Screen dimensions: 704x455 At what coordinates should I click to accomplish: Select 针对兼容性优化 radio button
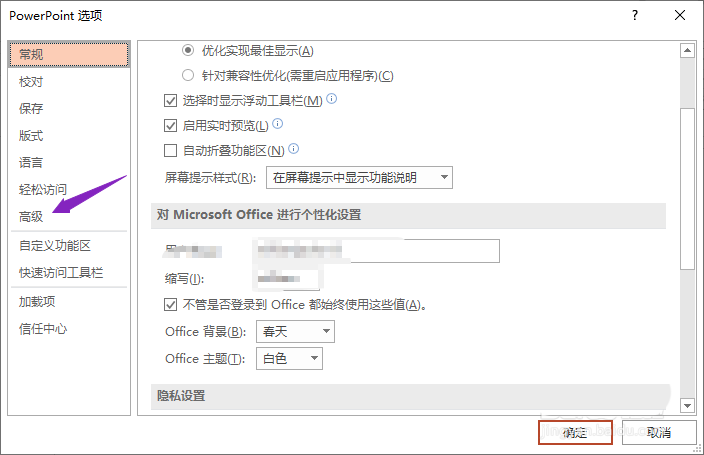click(x=188, y=75)
